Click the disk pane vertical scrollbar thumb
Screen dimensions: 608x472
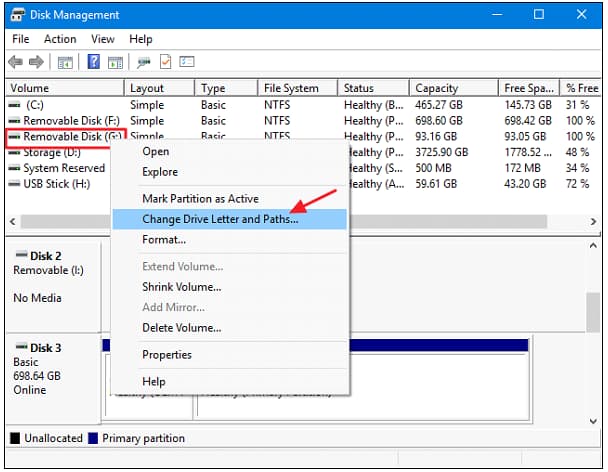pos(593,312)
